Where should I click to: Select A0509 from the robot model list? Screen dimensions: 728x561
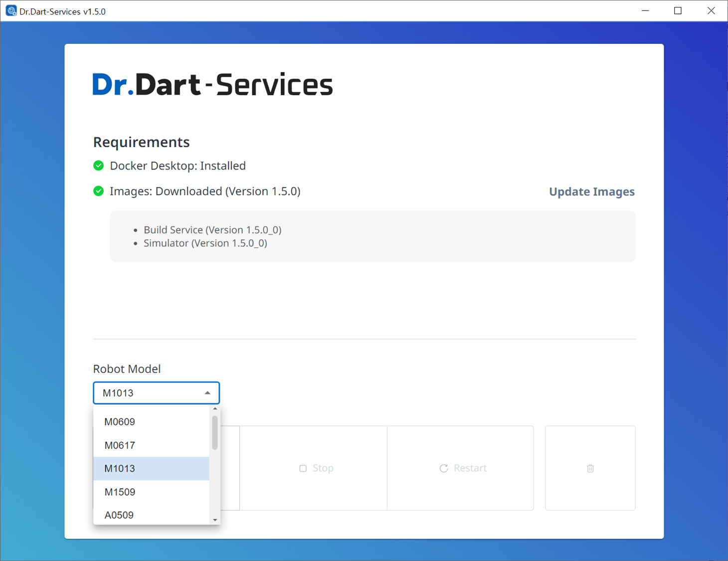[x=151, y=515]
